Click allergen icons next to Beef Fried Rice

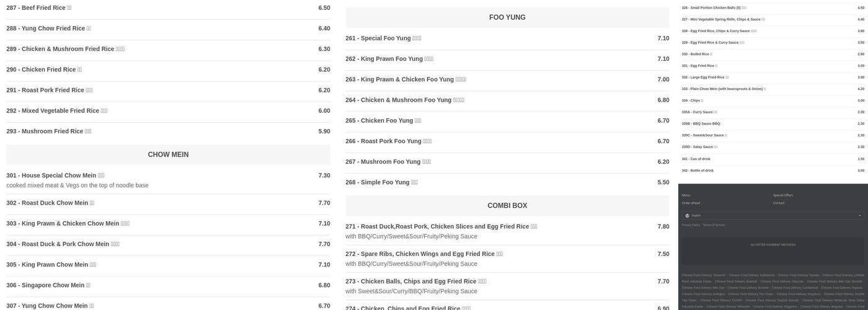point(69,8)
